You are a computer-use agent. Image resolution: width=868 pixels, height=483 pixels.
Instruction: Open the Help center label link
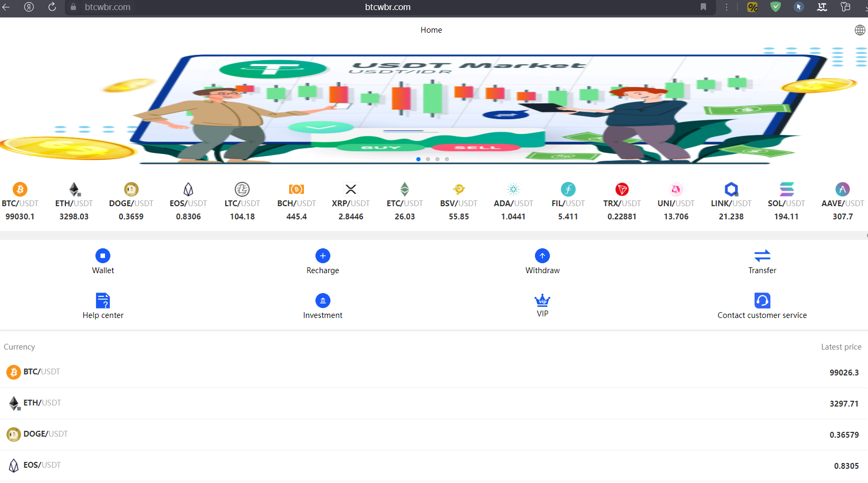(103, 315)
